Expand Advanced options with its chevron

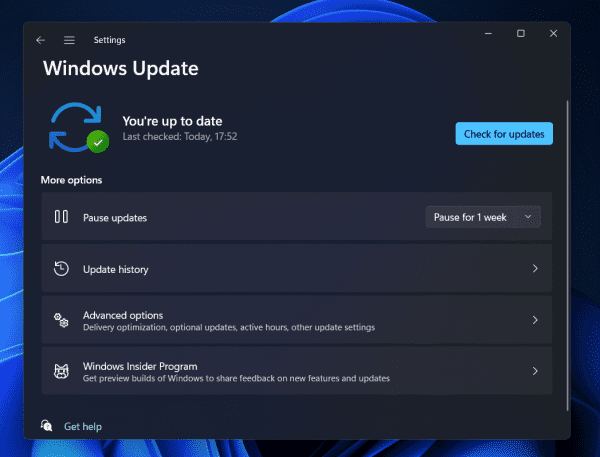pos(535,320)
